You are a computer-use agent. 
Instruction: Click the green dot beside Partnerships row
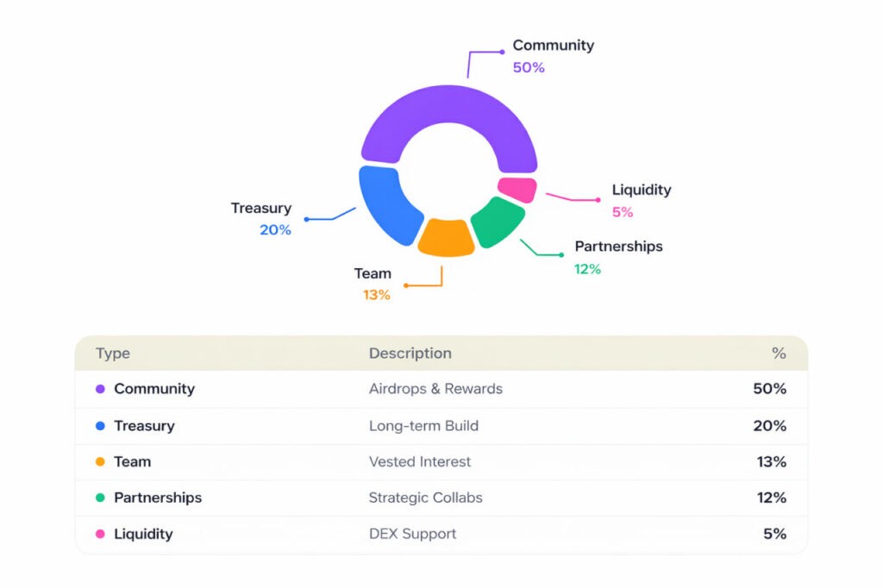pos(100,498)
